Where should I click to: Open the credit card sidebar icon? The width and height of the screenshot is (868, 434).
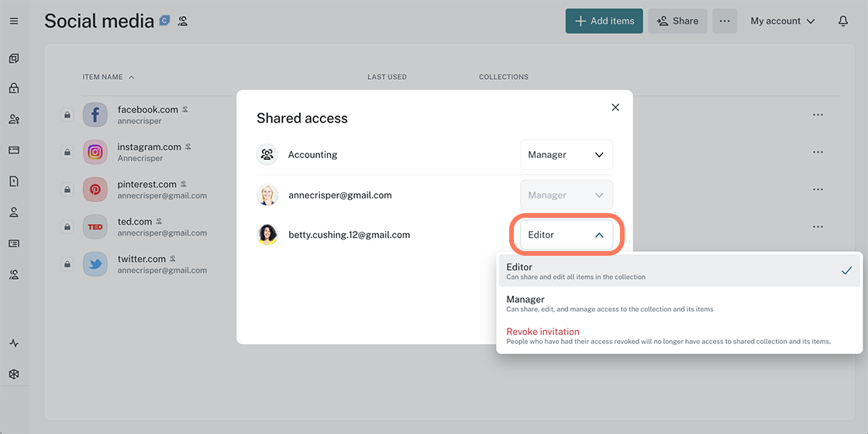coord(14,150)
